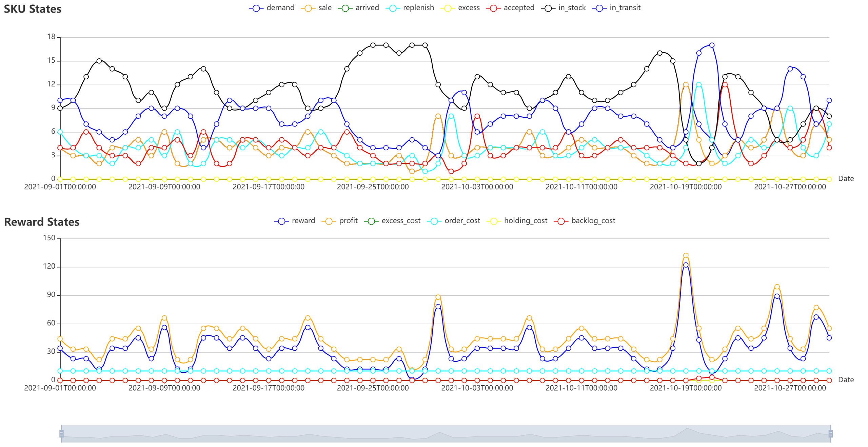The width and height of the screenshot is (868, 447).
Task: Click the in_stock legend marker icon
Action: click(x=548, y=8)
